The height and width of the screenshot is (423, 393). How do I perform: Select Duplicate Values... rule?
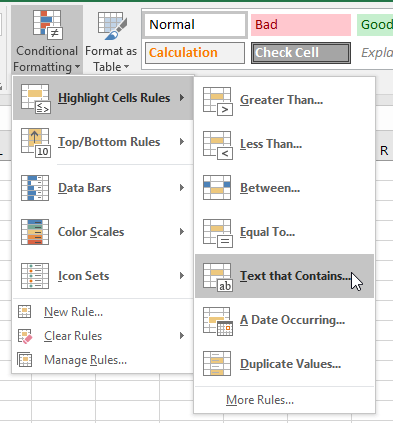point(284,364)
